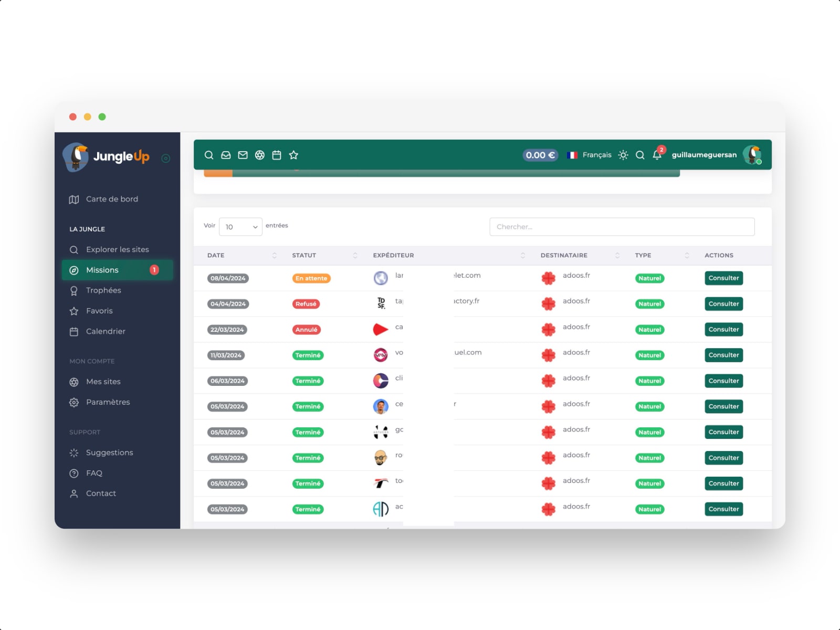Click the favorites star icon in toolbar
The image size is (840, 630).
[293, 155]
